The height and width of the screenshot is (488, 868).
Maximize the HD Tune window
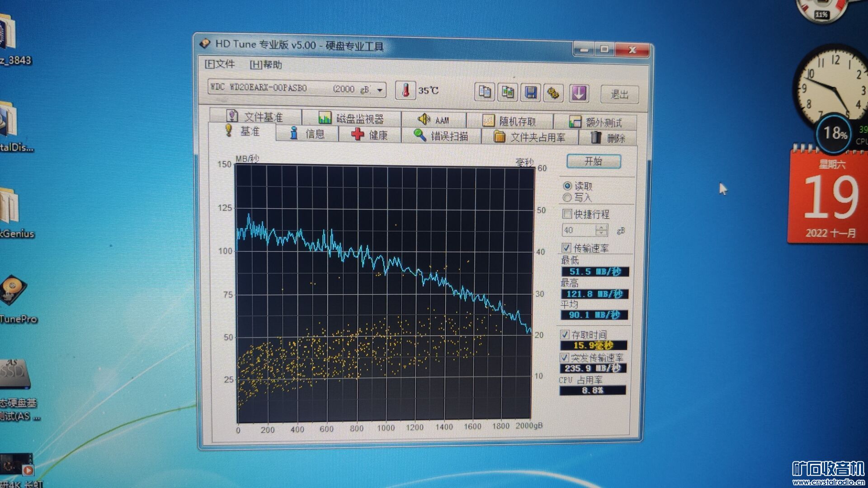(x=604, y=49)
